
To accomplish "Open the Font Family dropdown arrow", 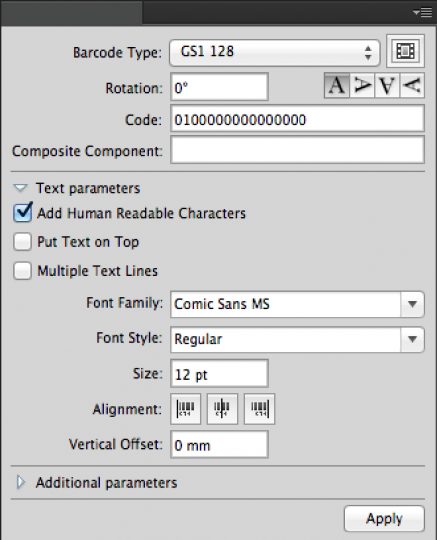I will click(412, 304).
